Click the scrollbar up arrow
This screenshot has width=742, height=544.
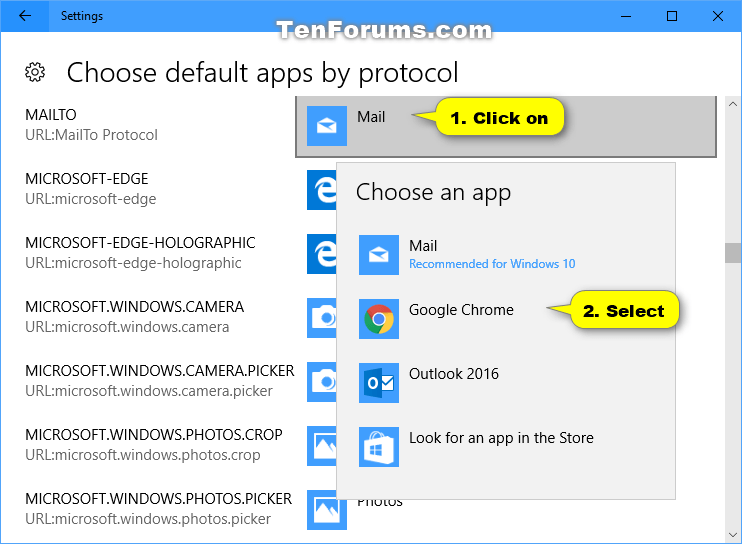click(x=733, y=104)
